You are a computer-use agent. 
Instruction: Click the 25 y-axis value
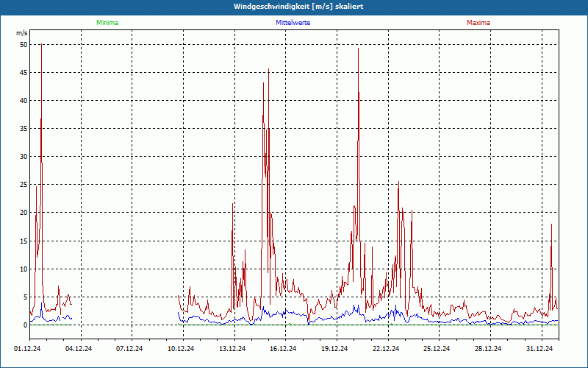(x=24, y=185)
